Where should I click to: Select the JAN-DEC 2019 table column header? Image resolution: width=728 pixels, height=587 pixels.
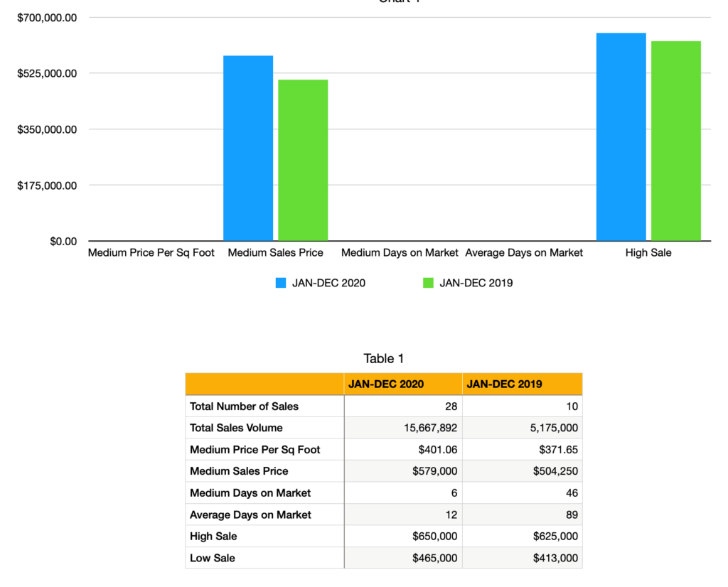pyautogui.click(x=523, y=384)
